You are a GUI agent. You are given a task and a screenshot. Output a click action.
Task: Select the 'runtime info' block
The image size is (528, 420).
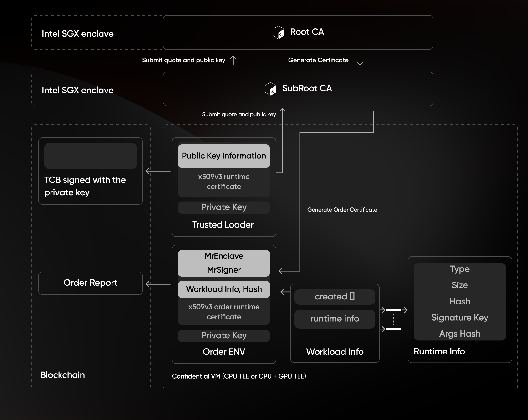click(x=335, y=319)
